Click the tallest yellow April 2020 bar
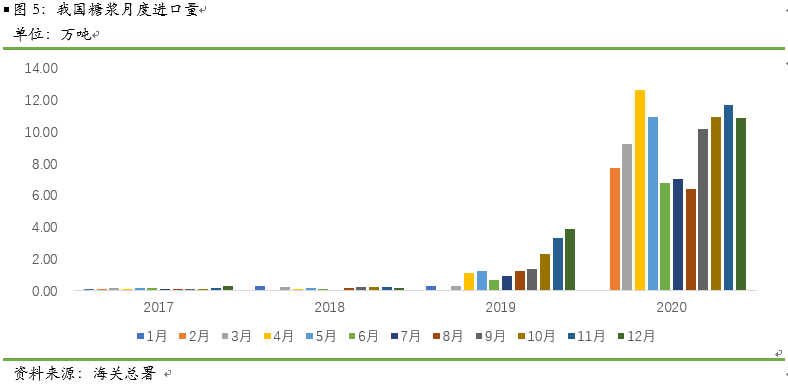788x385 pixels. coord(640,190)
